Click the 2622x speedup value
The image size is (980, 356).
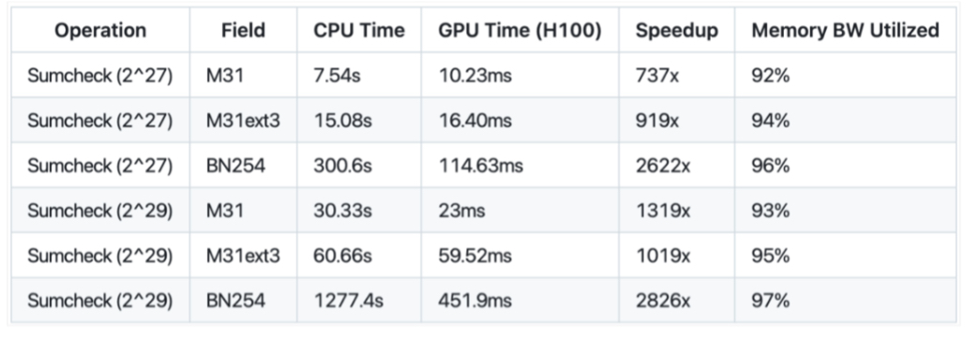[x=662, y=166]
